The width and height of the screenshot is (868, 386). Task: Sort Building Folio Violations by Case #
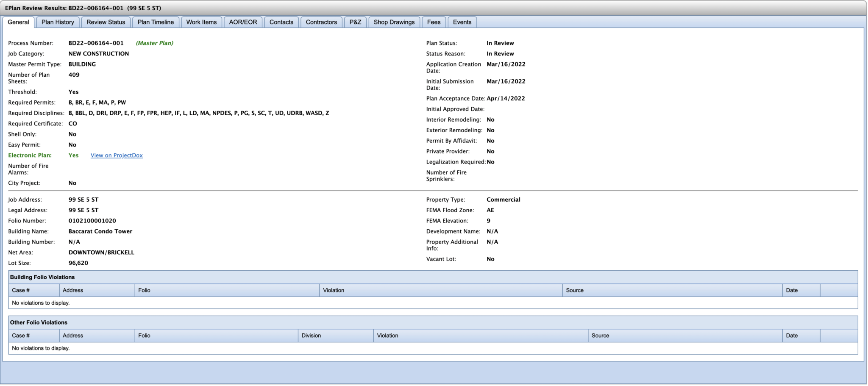pyautogui.click(x=21, y=290)
